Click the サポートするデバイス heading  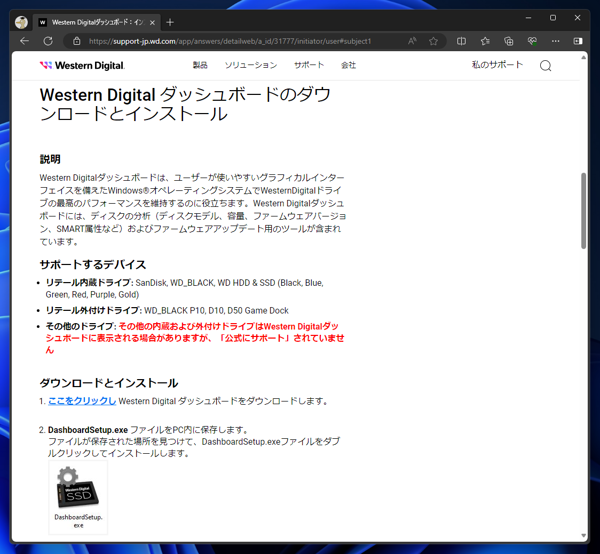93,264
